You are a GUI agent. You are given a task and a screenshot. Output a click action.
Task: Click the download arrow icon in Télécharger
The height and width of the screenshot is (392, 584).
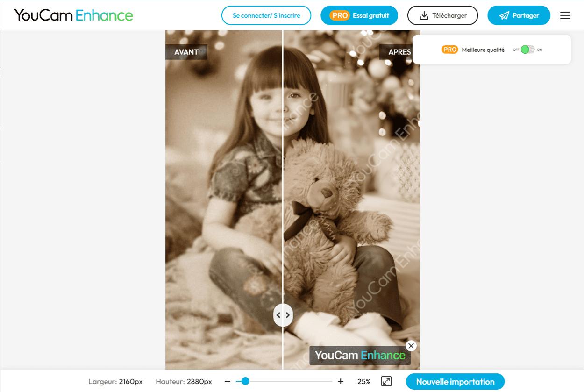coord(424,16)
